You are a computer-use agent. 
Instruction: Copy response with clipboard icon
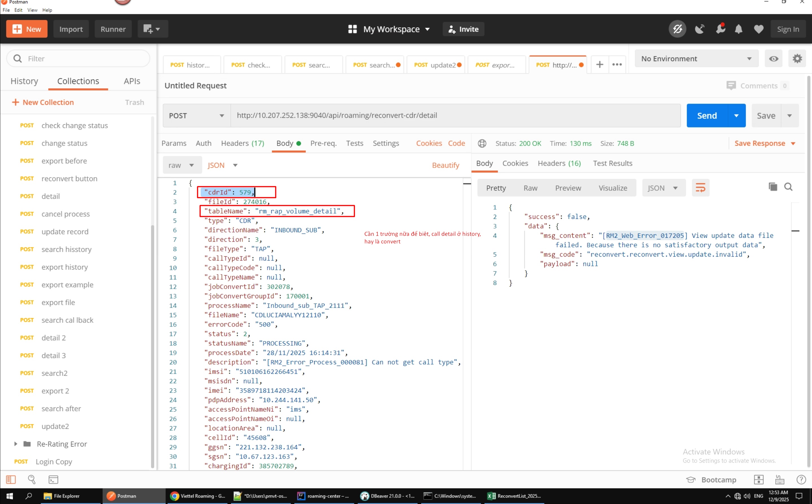[773, 187]
